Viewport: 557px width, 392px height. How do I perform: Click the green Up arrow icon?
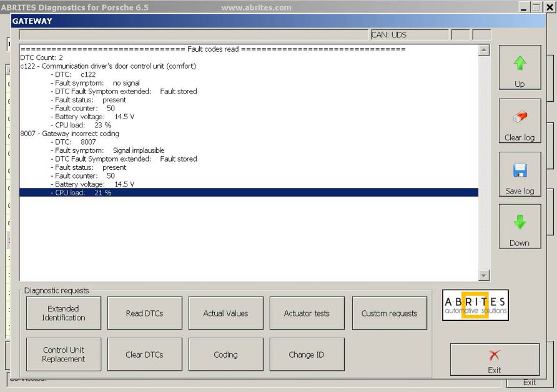(x=520, y=63)
